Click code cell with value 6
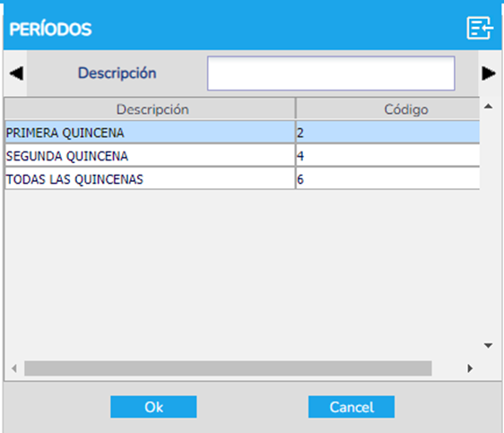Image resolution: width=504 pixels, height=433 pixels. click(387, 178)
